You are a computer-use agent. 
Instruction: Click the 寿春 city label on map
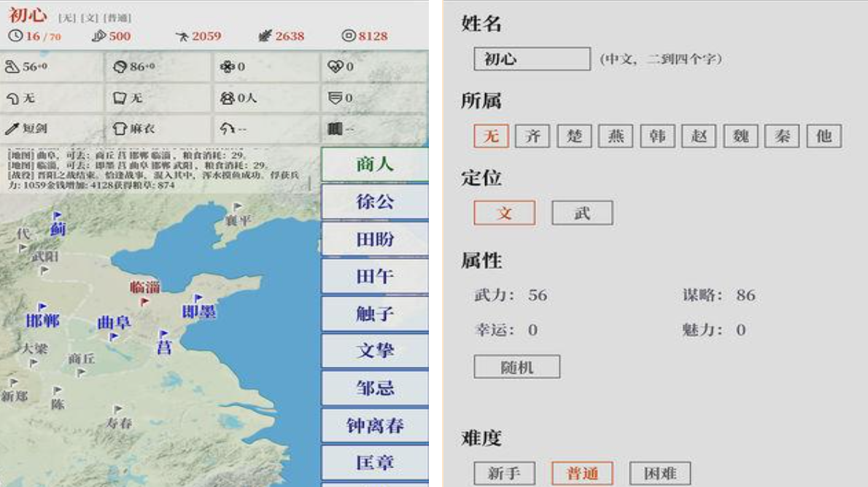coord(119,423)
